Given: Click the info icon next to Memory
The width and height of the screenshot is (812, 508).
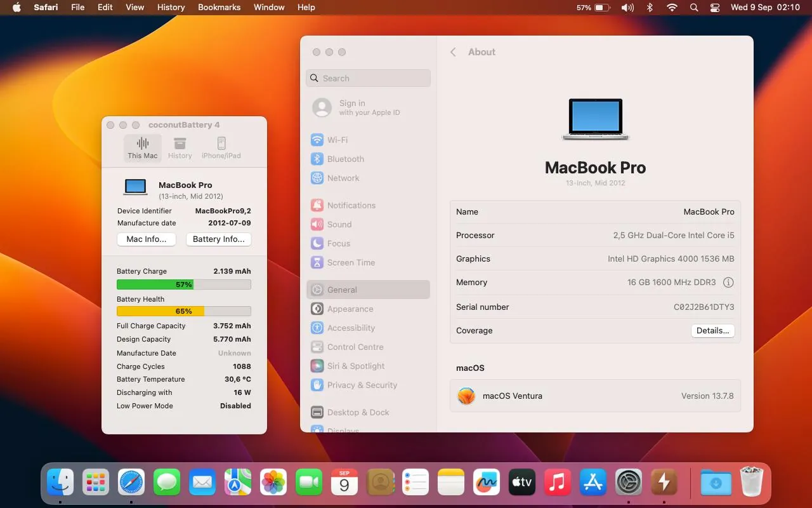Looking at the screenshot, I should click(728, 283).
